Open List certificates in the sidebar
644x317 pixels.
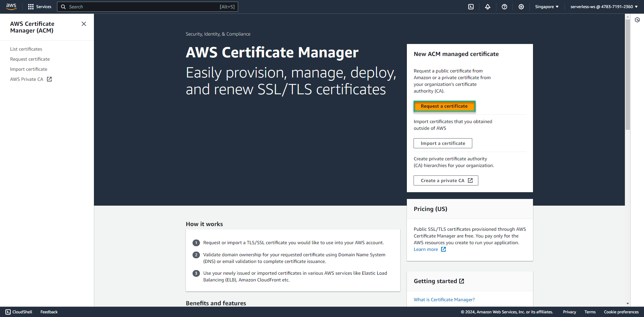(x=26, y=49)
